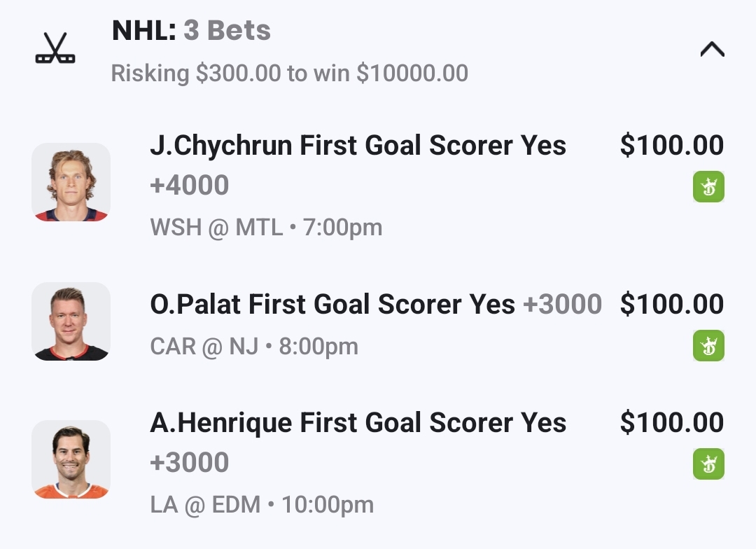The image size is (756, 549).
Task: View the CAR @ NJ 8:00pm game
Action: pyautogui.click(x=254, y=347)
